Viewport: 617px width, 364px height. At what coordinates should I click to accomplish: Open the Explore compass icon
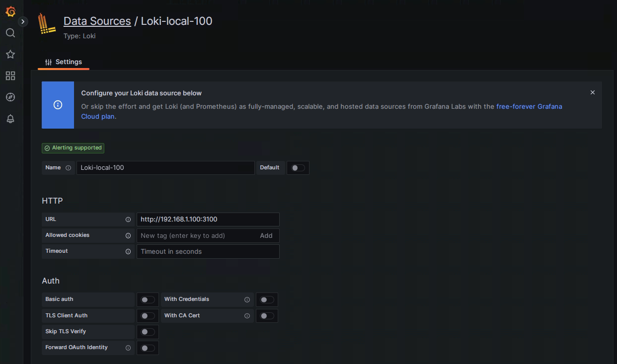(x=10, y=97)
